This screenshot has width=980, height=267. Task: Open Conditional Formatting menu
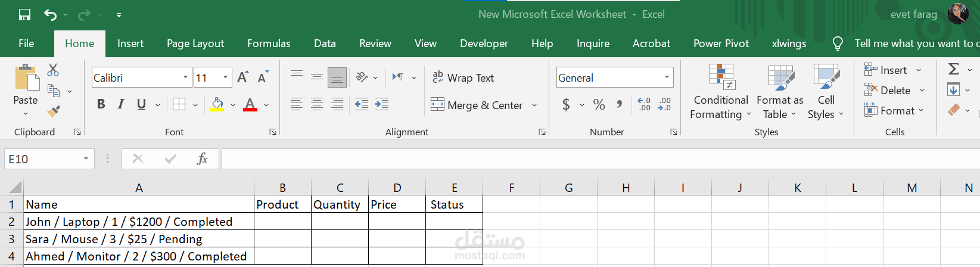(x=721, y=91)
